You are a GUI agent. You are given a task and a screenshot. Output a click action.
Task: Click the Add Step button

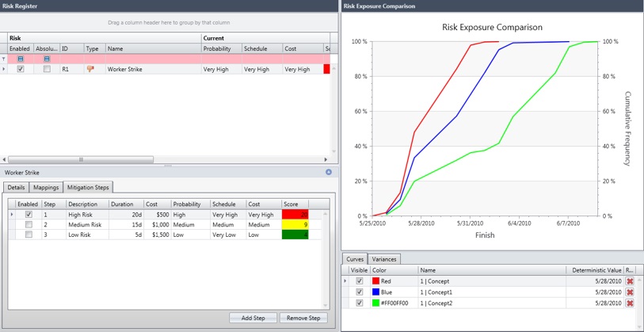(253, 318)
